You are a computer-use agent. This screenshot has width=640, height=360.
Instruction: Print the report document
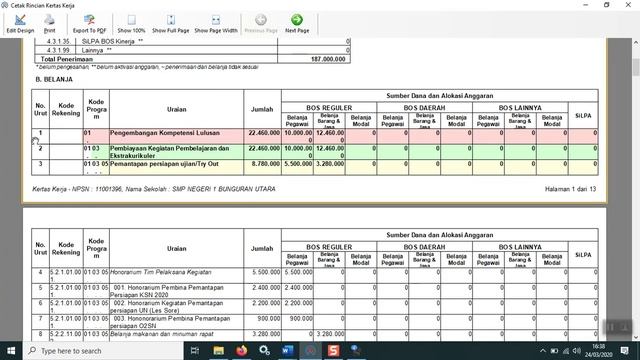49,24
